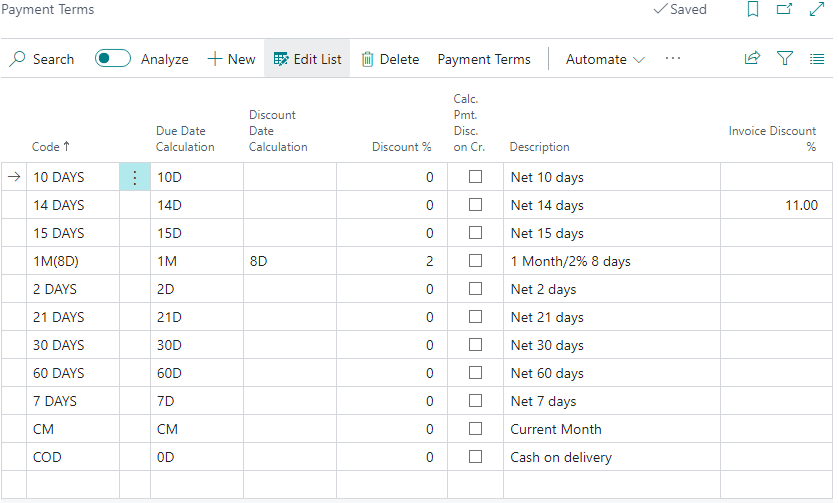
Task: Open the row options for 10 DAYS
Action: pyautogui.click(x=135, y=177)
